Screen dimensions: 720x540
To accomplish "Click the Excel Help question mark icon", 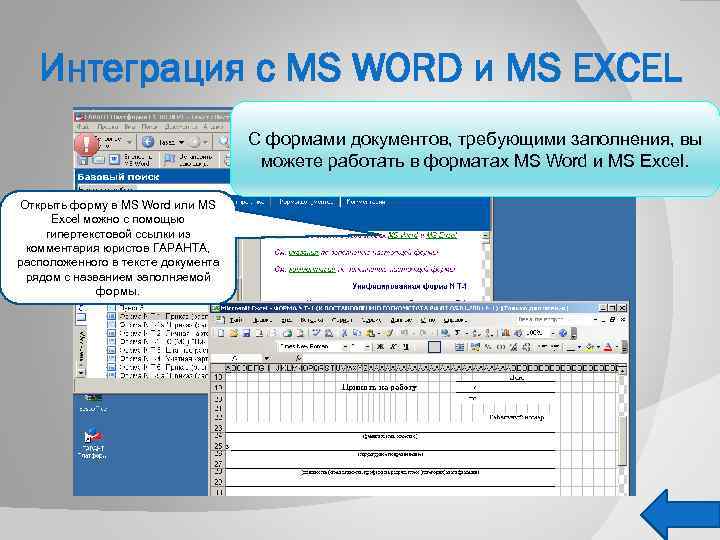I will pyautogui.click(x=563, y=333).
